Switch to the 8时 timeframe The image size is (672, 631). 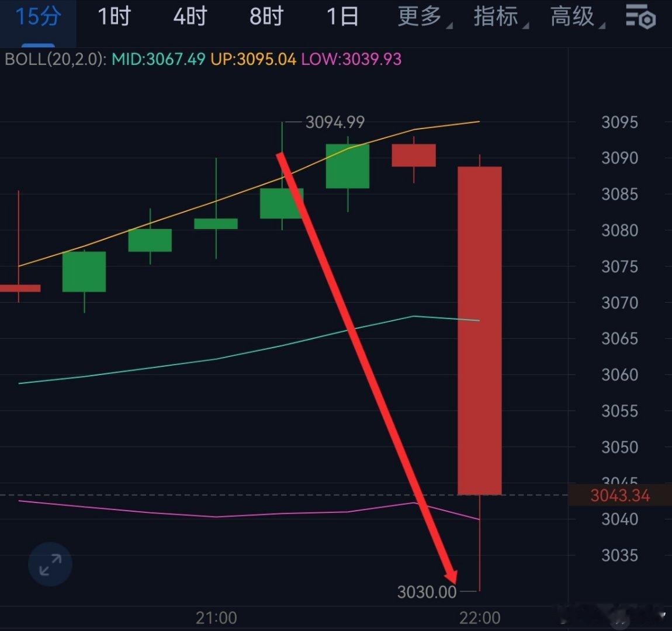click(x=266, y=17)
